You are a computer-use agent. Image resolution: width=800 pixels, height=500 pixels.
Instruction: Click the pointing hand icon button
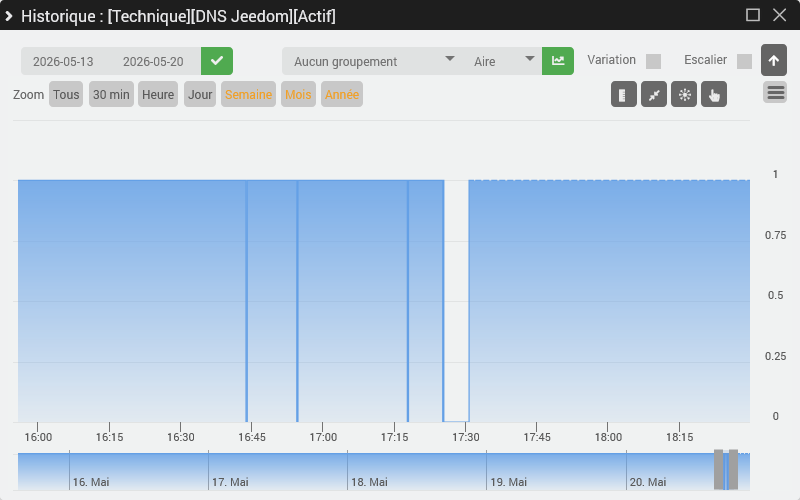[714, 94]
